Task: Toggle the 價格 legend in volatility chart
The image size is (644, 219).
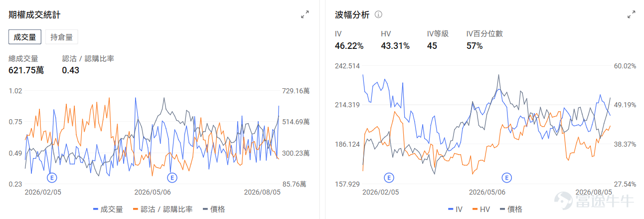Action: (x=511, y=209)
